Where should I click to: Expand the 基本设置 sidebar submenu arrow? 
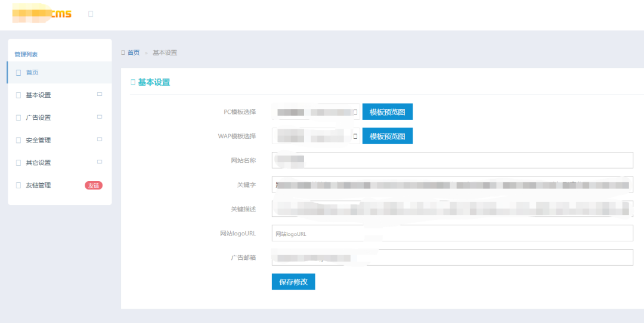click(x=100, y=94)
